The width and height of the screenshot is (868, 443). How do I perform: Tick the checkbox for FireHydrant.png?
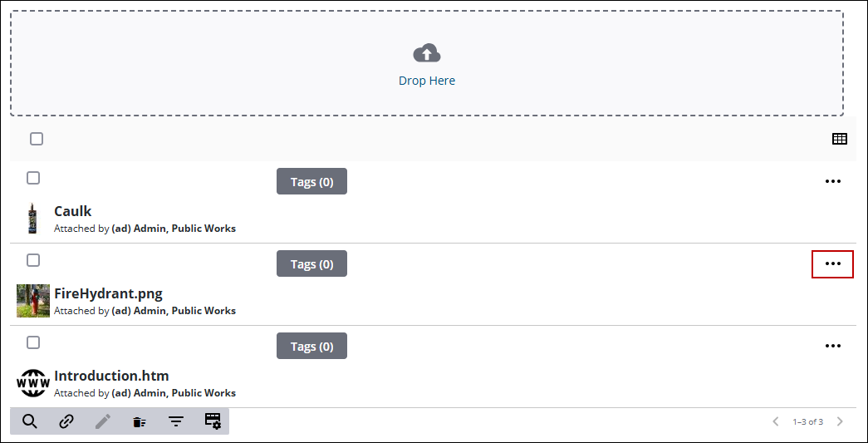pyautogui.click(x=33, y=259)
